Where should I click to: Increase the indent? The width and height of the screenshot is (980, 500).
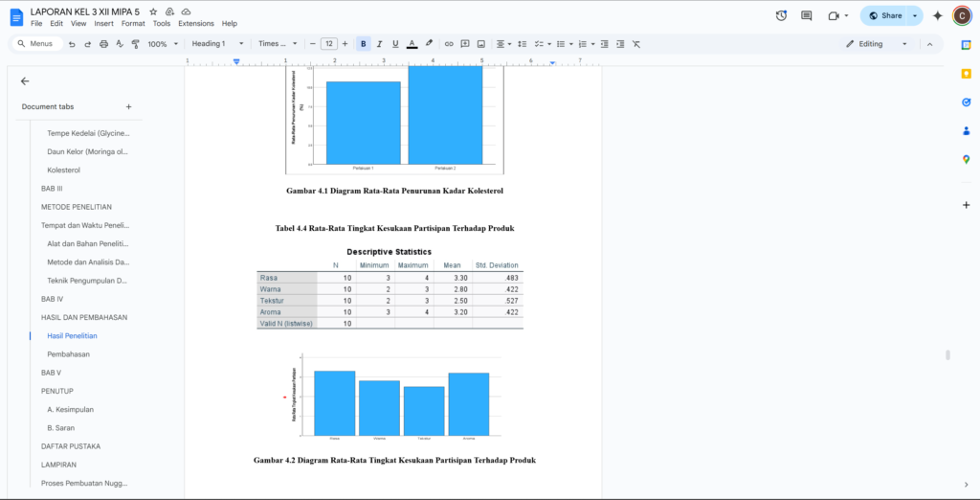[620, 44]
